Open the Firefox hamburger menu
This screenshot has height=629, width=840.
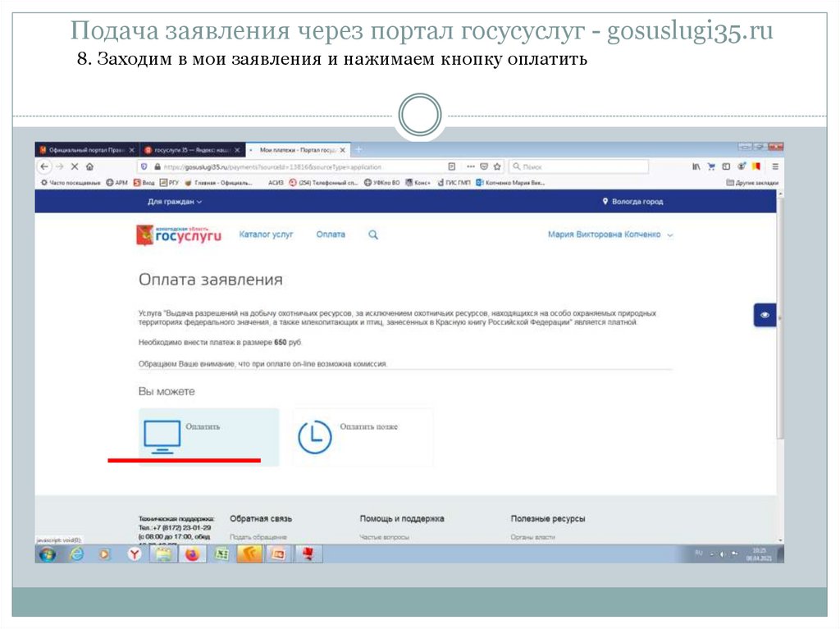pos(774,166)
